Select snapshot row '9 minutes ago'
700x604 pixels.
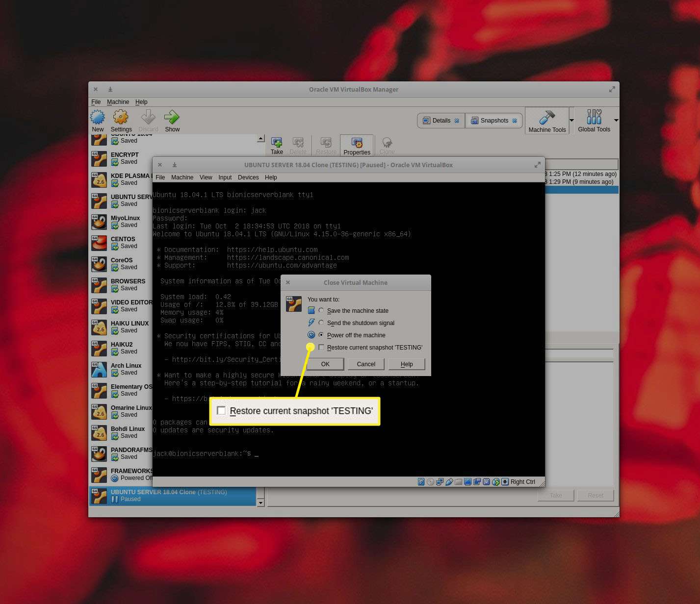581,182
